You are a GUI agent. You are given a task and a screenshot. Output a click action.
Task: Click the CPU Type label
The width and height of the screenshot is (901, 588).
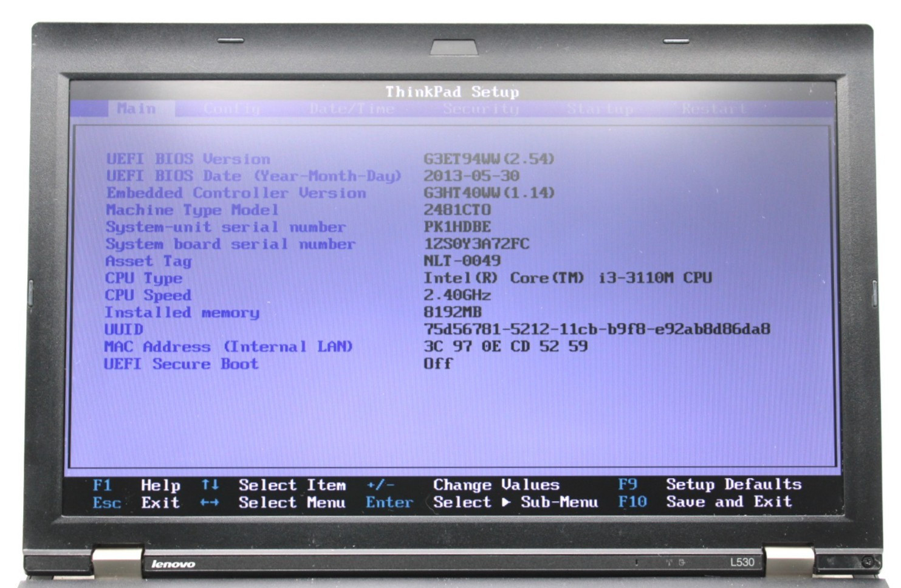click(x=143, y=278)
